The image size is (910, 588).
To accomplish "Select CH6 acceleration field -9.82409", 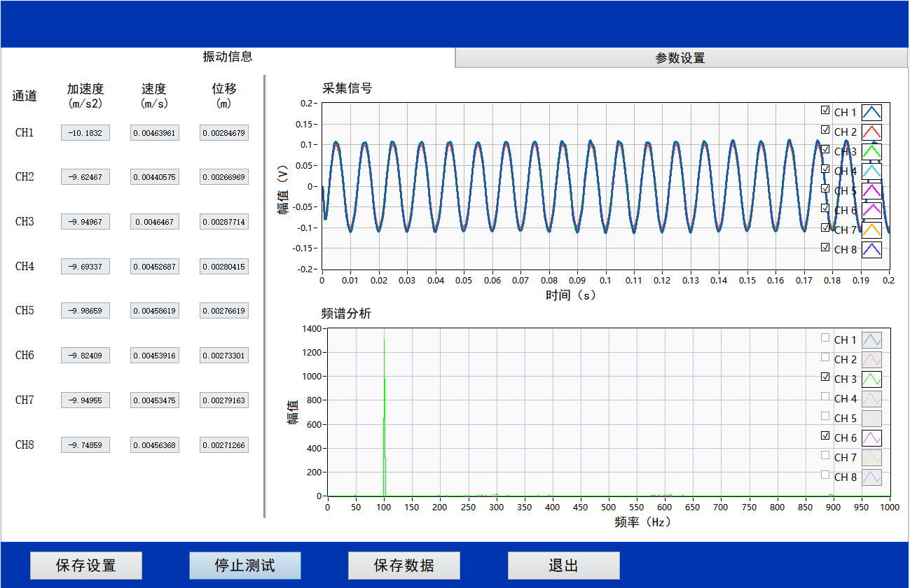I will 85,356.
